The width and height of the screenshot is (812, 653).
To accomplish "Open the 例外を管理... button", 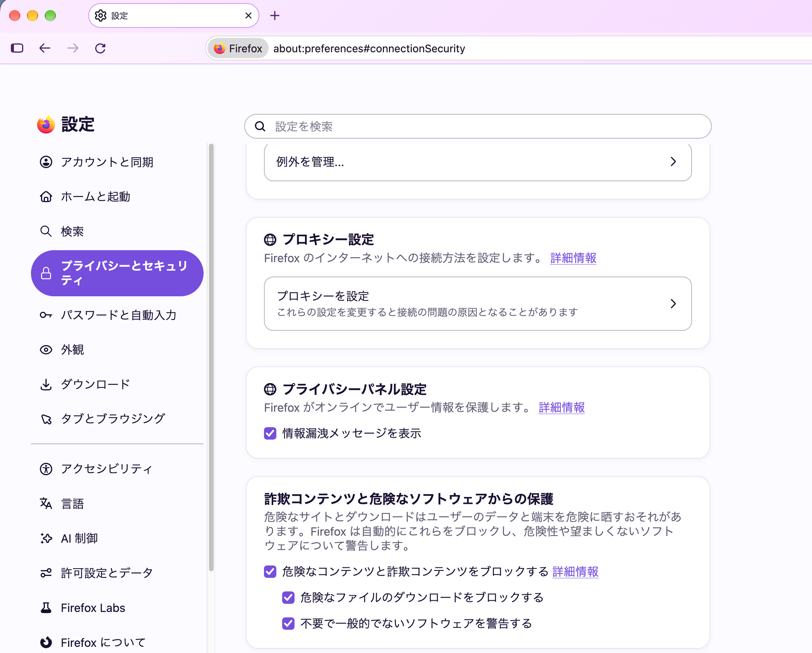I will pyautogui.click(x=478, y=162).
